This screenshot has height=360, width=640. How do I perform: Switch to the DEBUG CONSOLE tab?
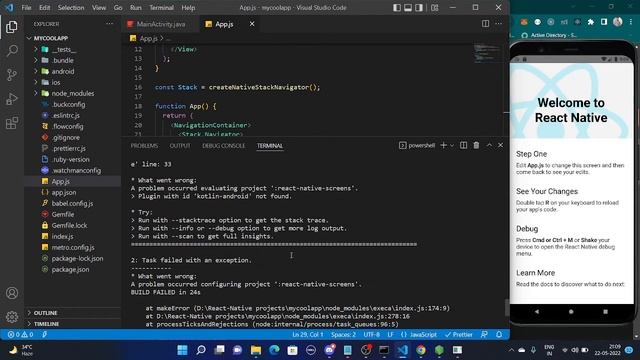224,146
